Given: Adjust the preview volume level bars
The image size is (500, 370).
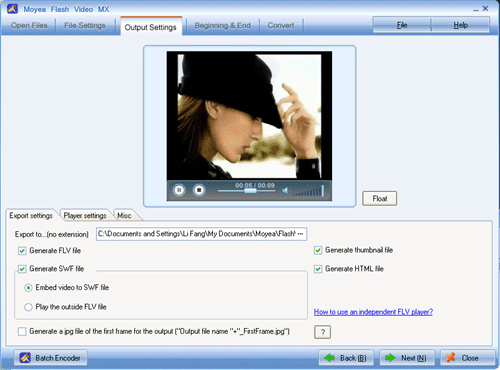Looking at the screenshot, I should tap(308, 191).
